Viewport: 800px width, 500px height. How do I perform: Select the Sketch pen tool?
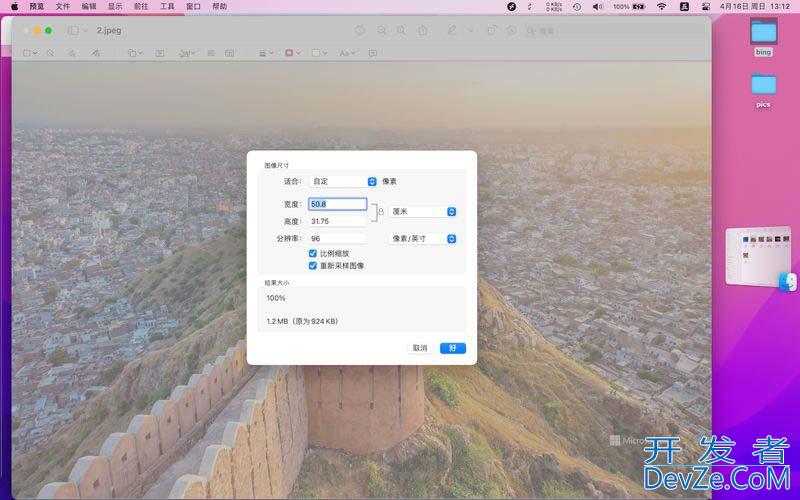tap(73, 53)
